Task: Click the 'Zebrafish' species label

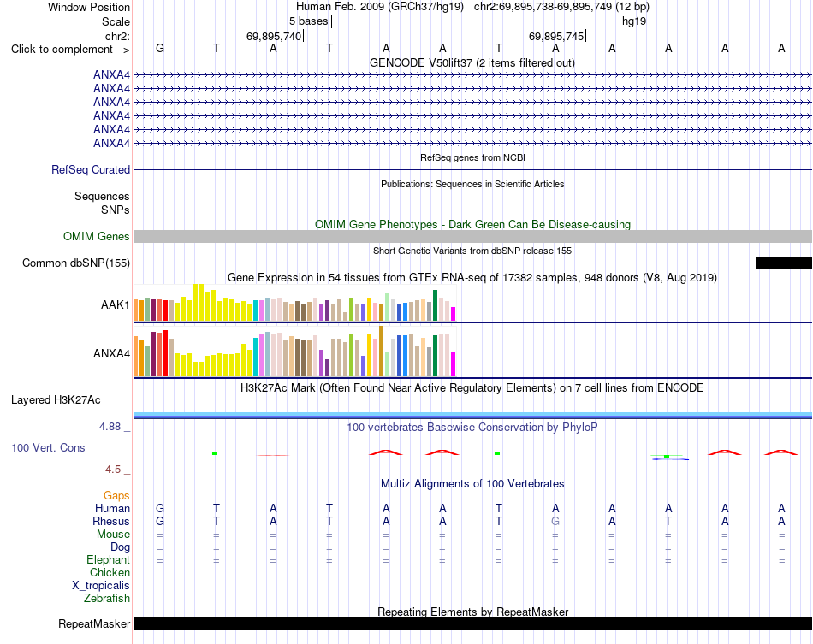Action: click(x=107, y=599)
